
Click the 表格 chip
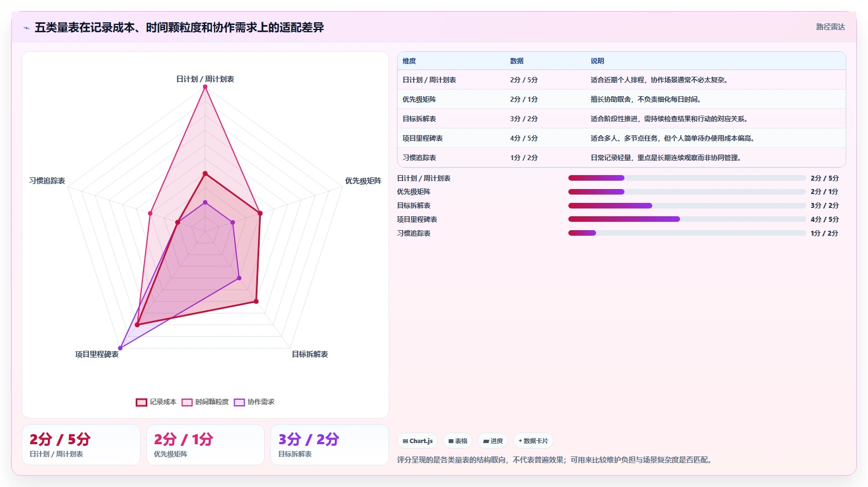pyautogui.click(x=458, y=441)
